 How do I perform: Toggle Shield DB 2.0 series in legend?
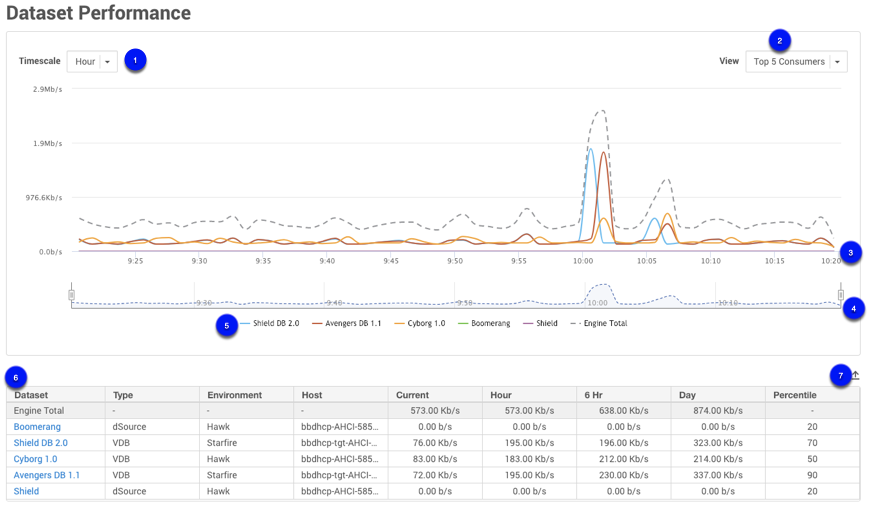[x=269, y=324]
